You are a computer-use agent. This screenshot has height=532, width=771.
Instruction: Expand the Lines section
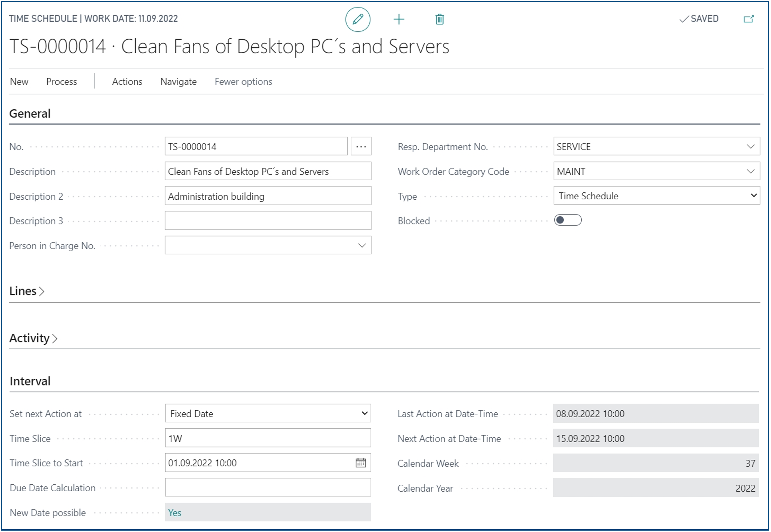[x=27, y=291]
